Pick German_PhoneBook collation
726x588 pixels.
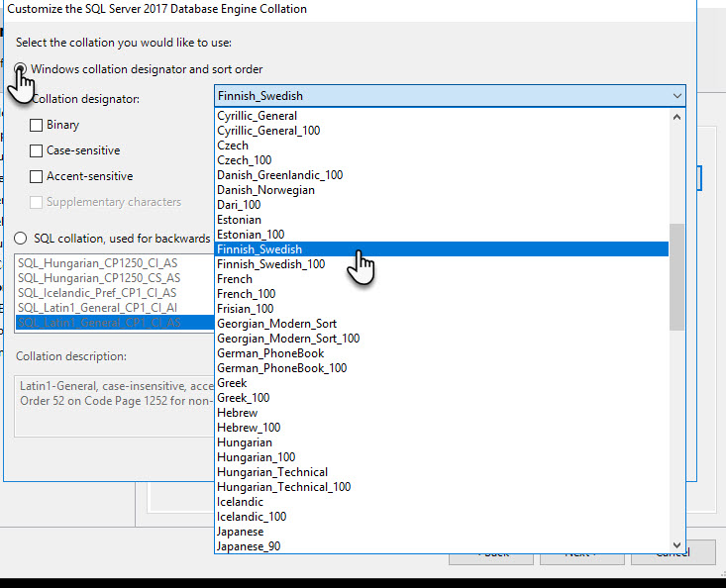[x=442, y=353]
